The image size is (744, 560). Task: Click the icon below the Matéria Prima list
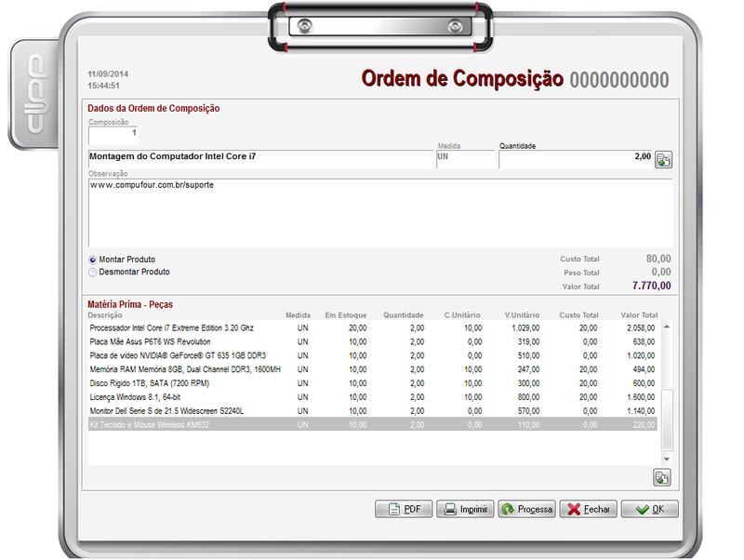(662, 478)
